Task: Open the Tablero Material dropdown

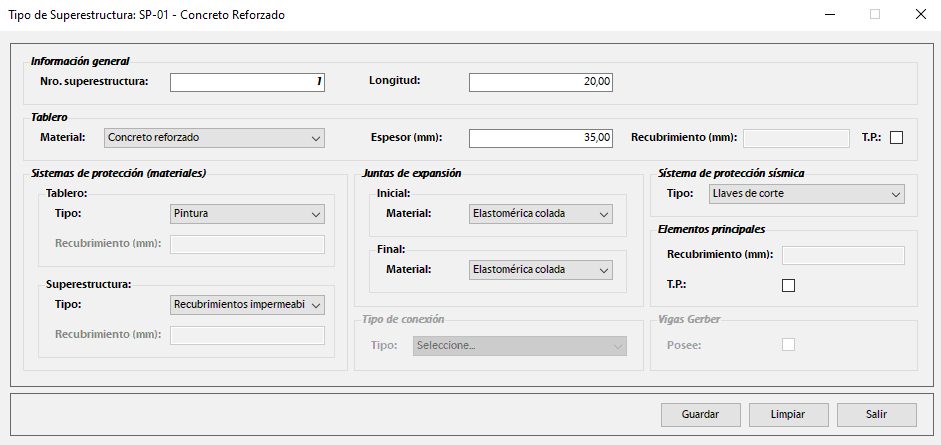Action: tap(214, 138)
